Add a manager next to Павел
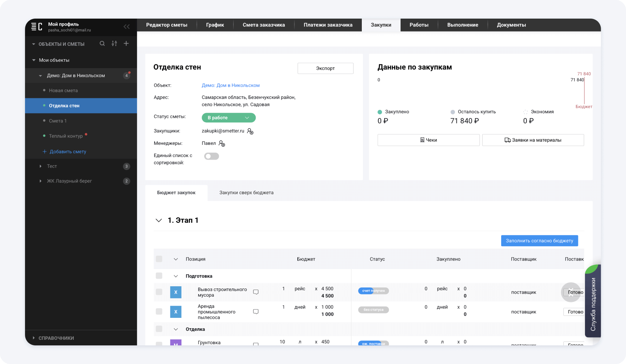This screenshot has width=626, height=364. click(222, 144)
